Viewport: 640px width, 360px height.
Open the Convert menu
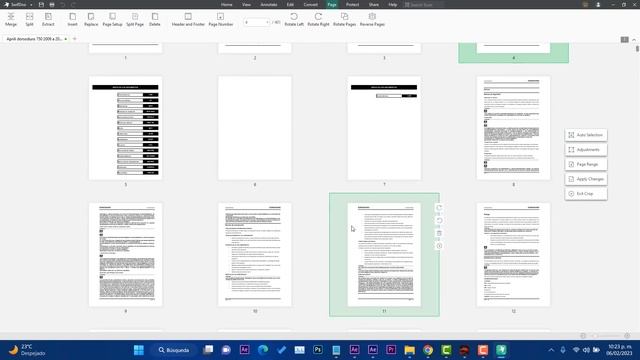(311, 4)
